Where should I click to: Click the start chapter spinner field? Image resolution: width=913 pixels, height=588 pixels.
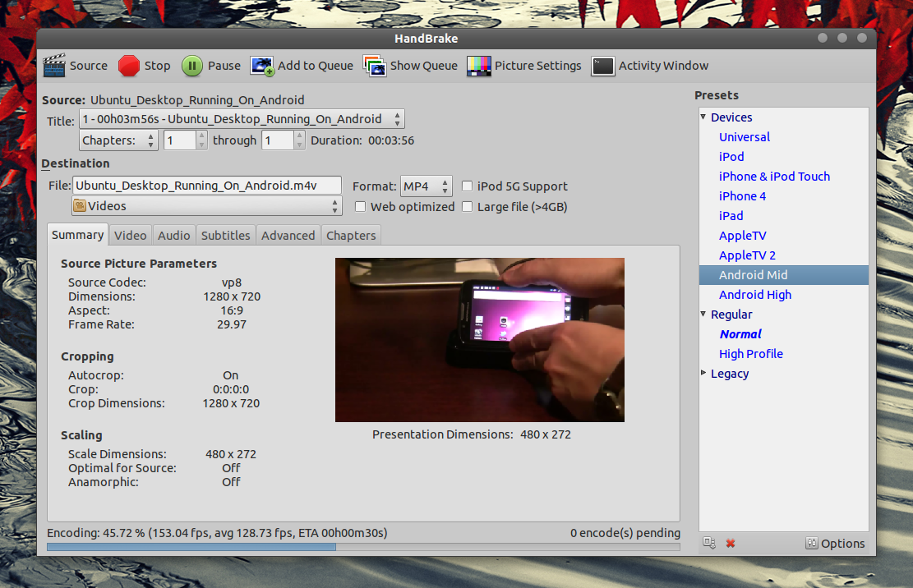pos(180,140)
